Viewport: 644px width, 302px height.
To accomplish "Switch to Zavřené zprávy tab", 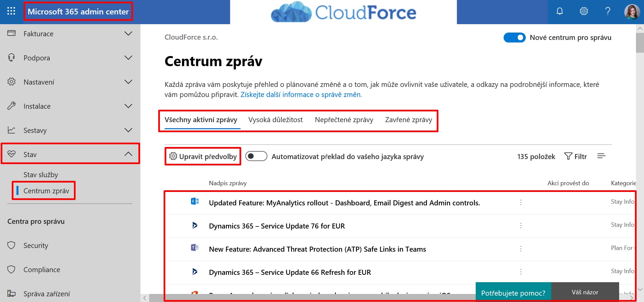I will click(409, 120).
